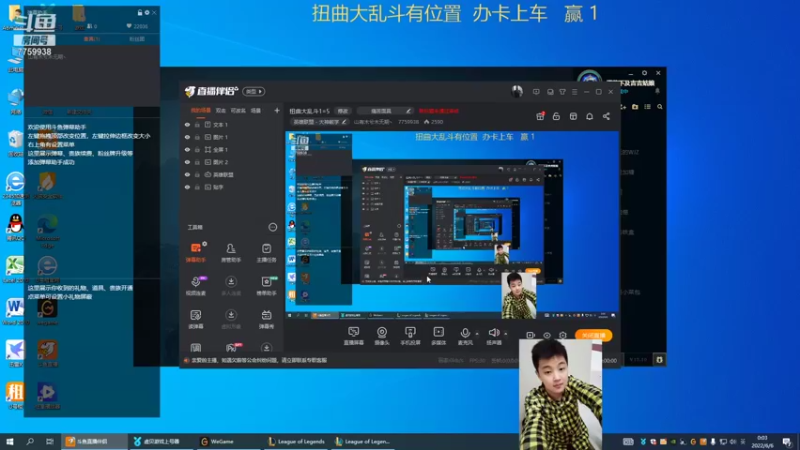
Task: Click the taskbar search icon
Action: click(x=30, y=441)
